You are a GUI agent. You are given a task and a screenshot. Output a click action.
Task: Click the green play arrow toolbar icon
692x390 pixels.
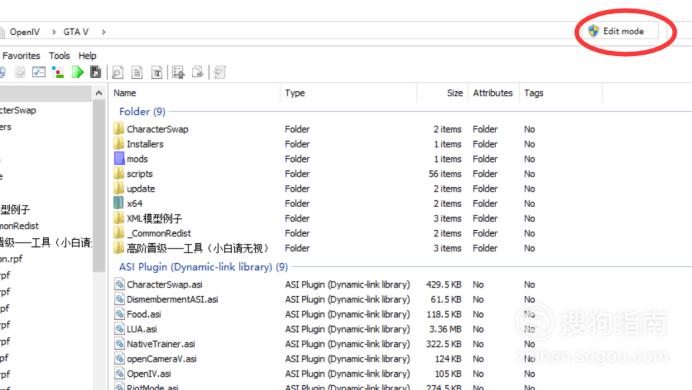(x=78, y=72)
